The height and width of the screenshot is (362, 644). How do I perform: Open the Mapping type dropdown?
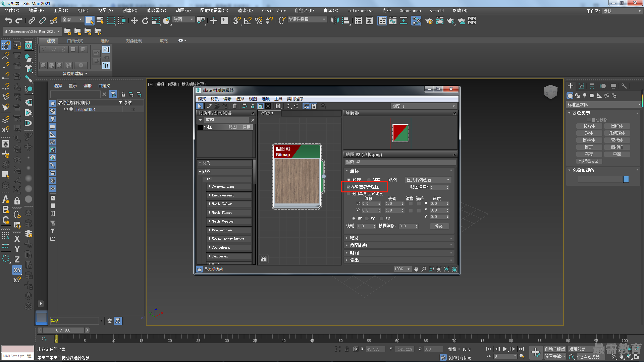(x=428, y=180)
